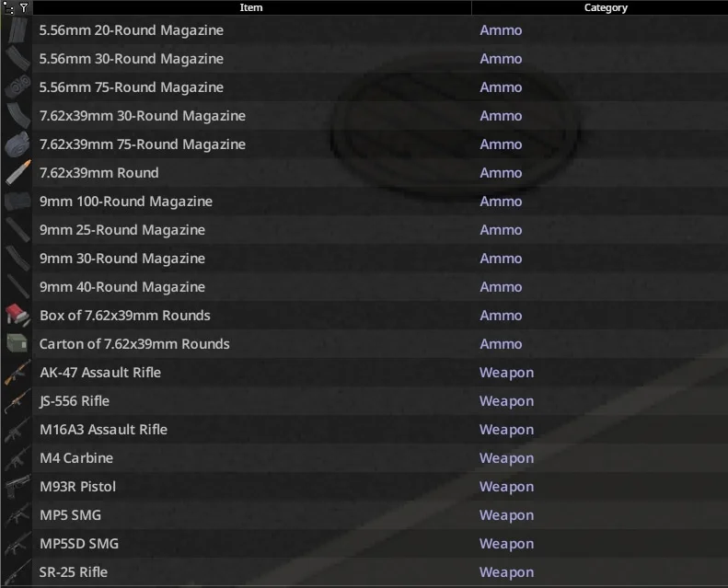728x588 pixels.
Task: Click the Carton of 7.62x39mm Rounds icon
Action: (x=17, y=344)
